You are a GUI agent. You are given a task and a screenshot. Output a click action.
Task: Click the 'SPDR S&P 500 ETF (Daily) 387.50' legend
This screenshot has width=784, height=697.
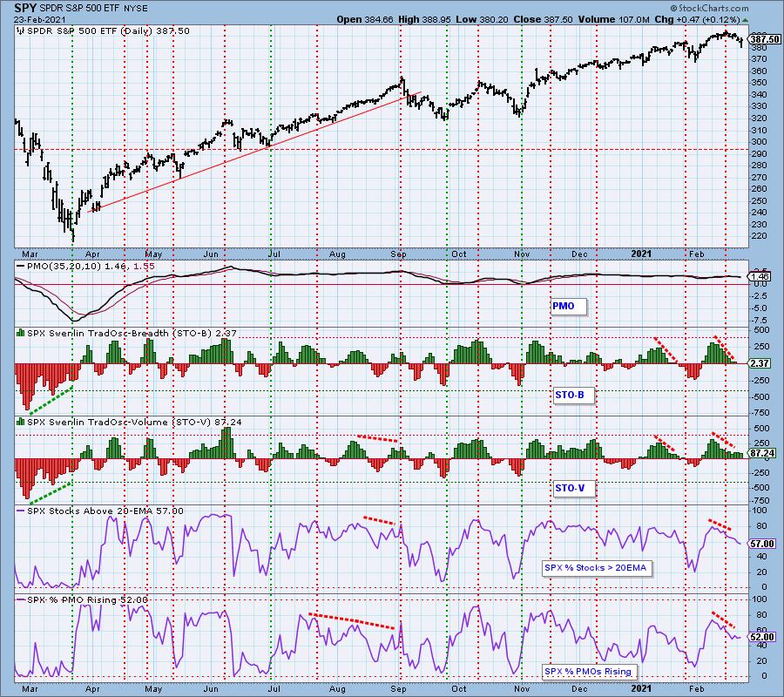(108, 31)
